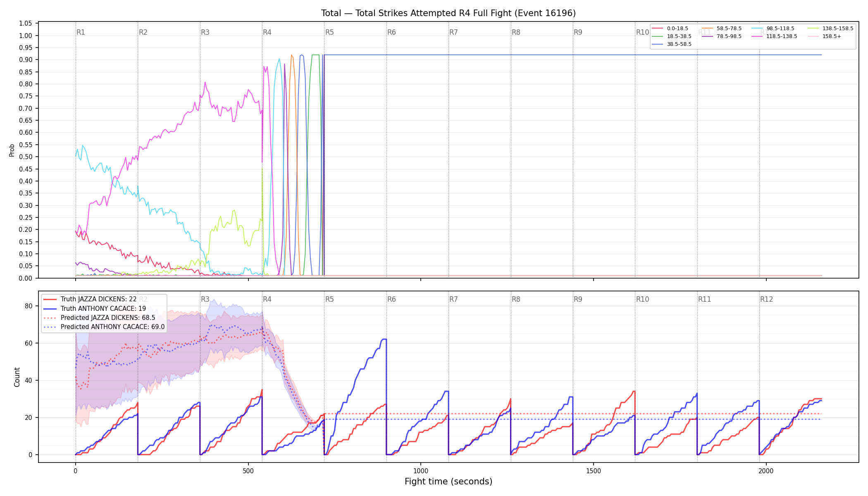This screenshot has height=496, width=868.
Task: Click the Fight time (seconds) axis label
Action: [x=448, y=482]
